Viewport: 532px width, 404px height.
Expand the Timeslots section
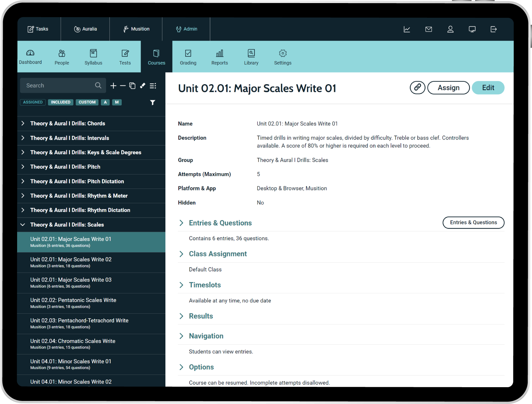[x=181, y=285]
